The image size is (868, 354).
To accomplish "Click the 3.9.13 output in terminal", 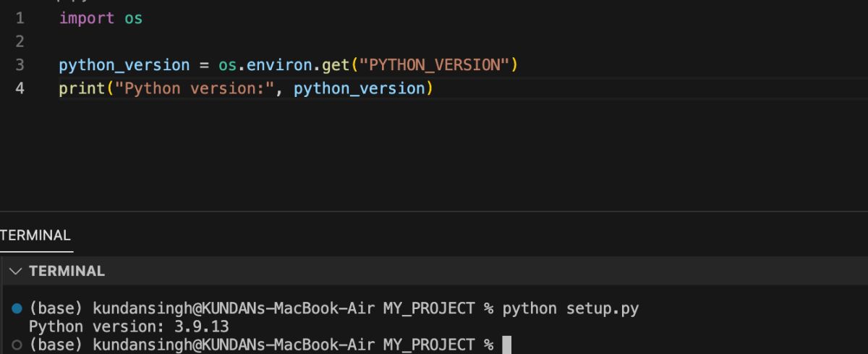I will [201, 326].
